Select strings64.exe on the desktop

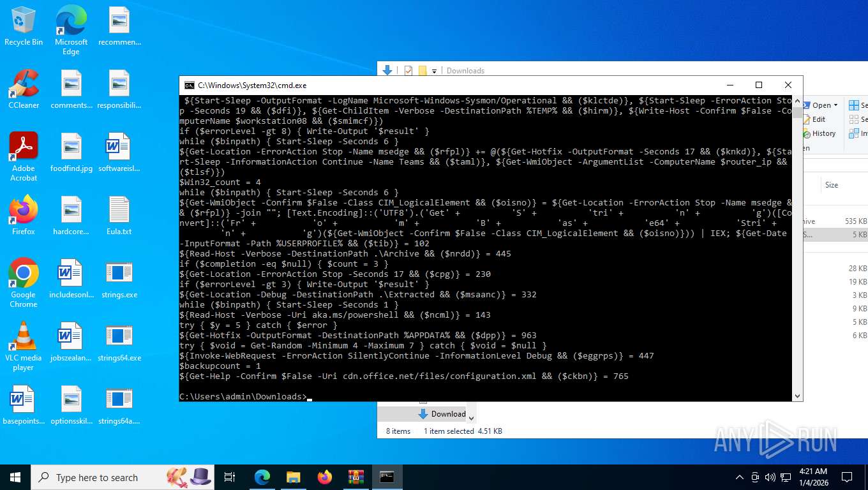click(119, 342)
